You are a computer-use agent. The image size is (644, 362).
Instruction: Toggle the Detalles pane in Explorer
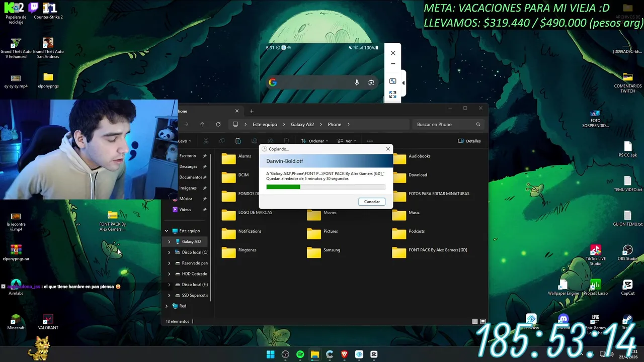(x=469, y=141)
